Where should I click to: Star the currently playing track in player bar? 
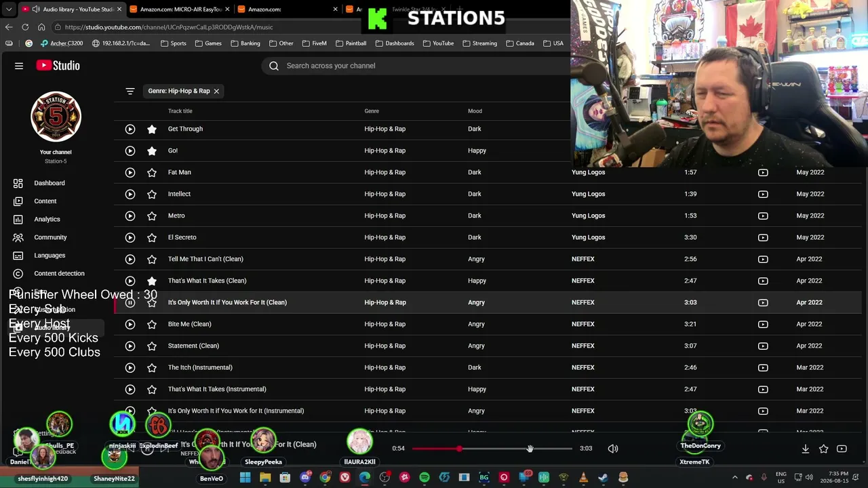click(823, 449)
